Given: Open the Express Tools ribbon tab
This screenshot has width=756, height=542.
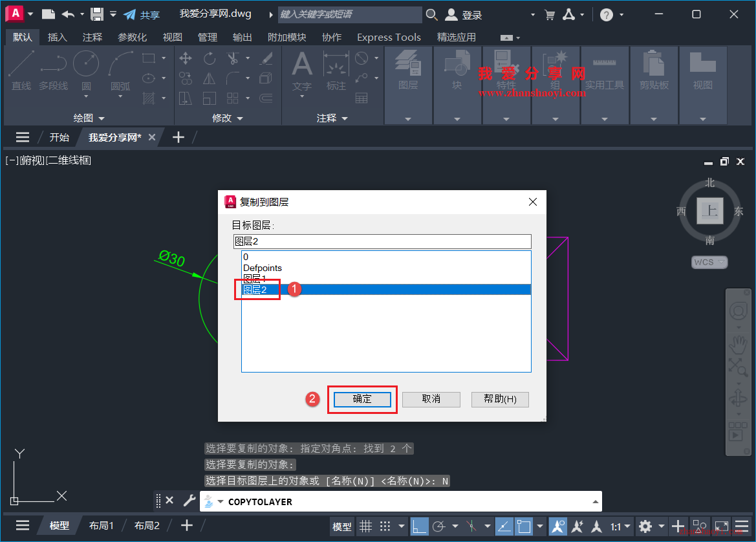Looking at the screenshot, I should click(389, 37).
